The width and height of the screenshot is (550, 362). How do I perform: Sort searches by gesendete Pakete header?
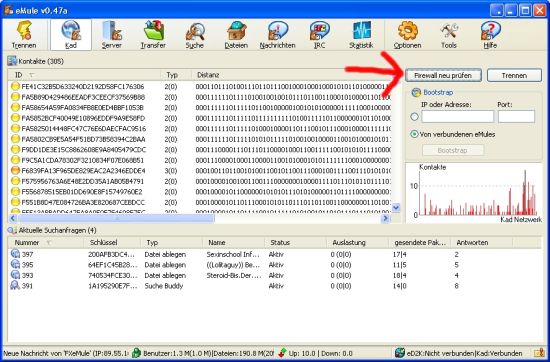[x=420, y=242]
